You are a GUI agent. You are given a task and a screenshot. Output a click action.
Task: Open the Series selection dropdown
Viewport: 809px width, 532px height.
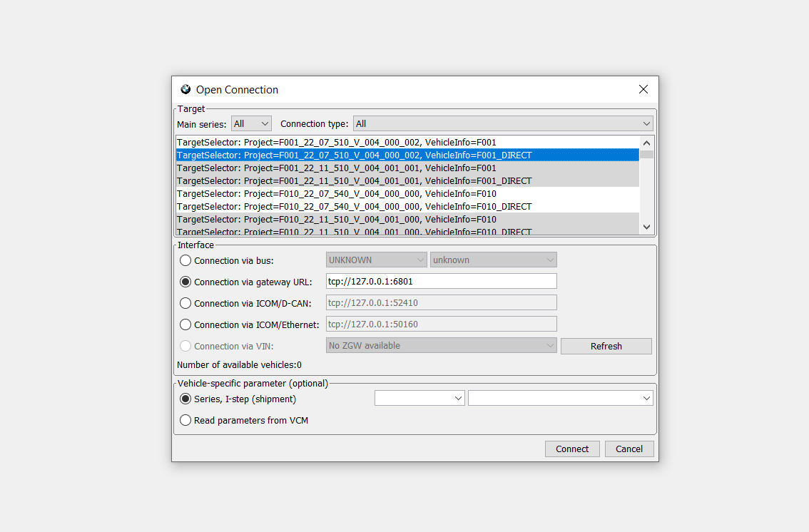tap(419, 398)
